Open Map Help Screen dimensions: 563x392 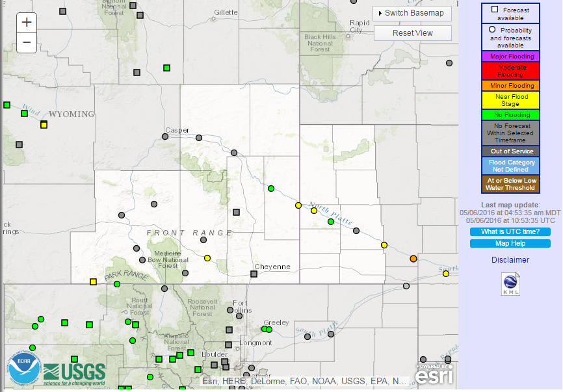click(510, 243)
